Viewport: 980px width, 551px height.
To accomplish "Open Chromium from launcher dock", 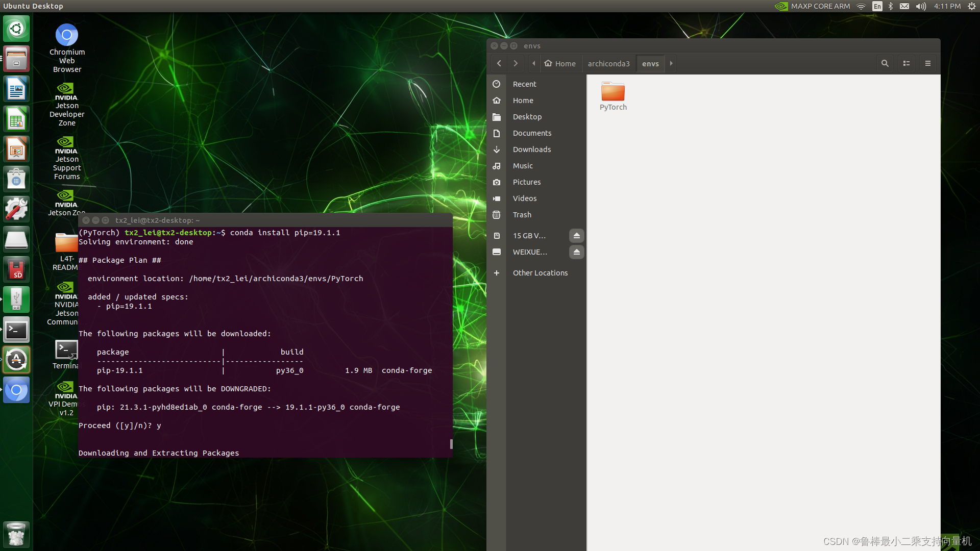I will point(16,390).
